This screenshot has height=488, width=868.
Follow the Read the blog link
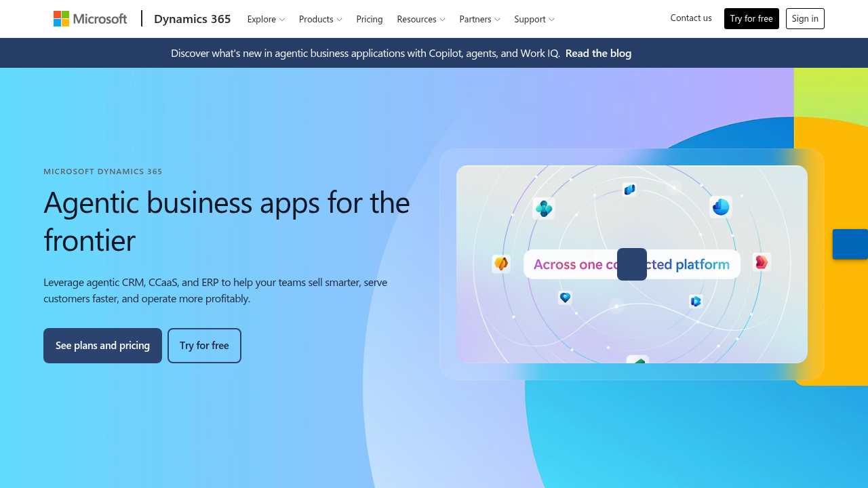point(598,53)
